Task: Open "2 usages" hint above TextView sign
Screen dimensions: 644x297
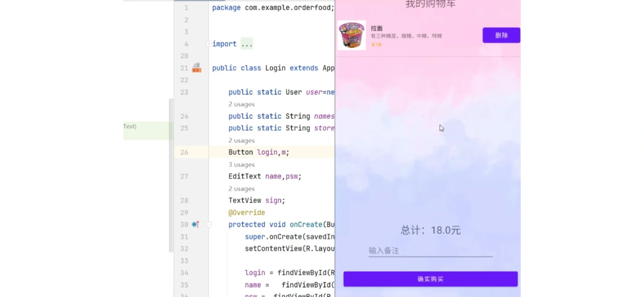Action: tap(241, 189)
